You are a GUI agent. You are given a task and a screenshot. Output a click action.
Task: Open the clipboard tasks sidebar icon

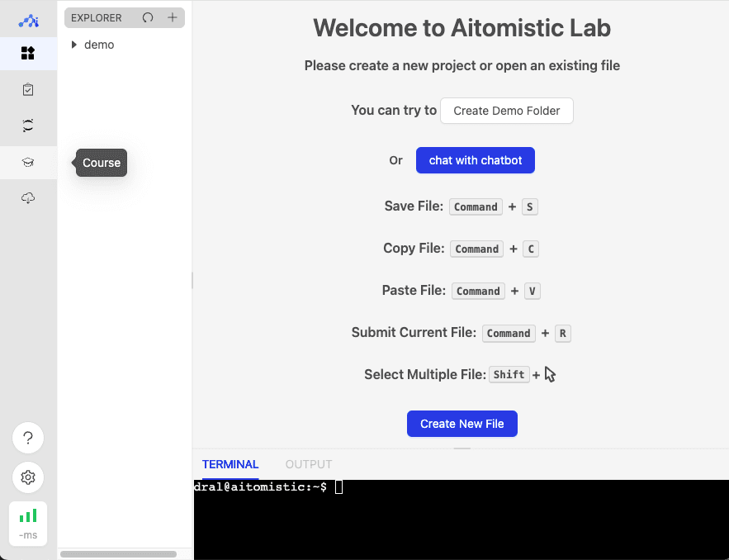[28, 89]
